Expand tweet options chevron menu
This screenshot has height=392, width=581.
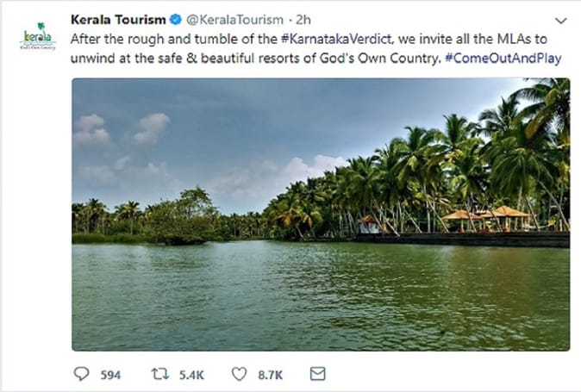[561, 21]
